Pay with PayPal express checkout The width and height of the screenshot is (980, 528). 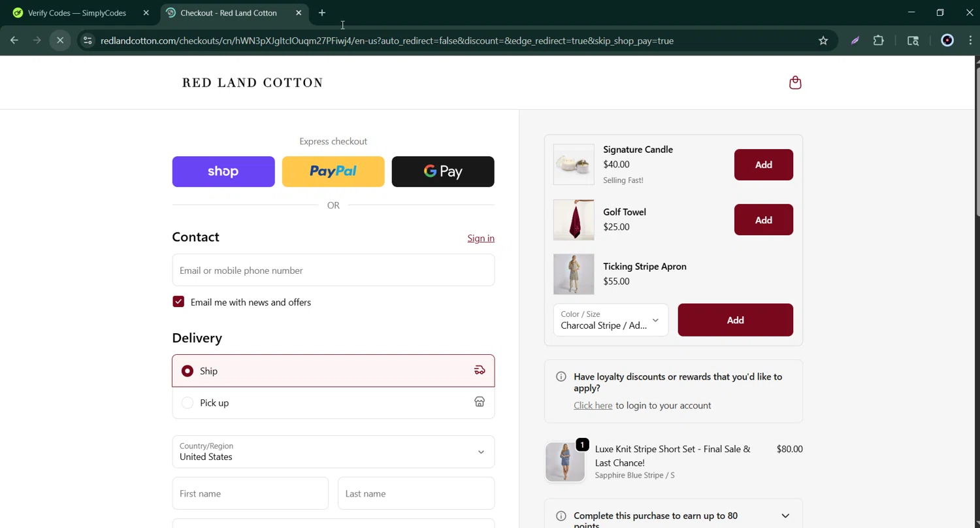pyautogui.click(x=333, y=171)
